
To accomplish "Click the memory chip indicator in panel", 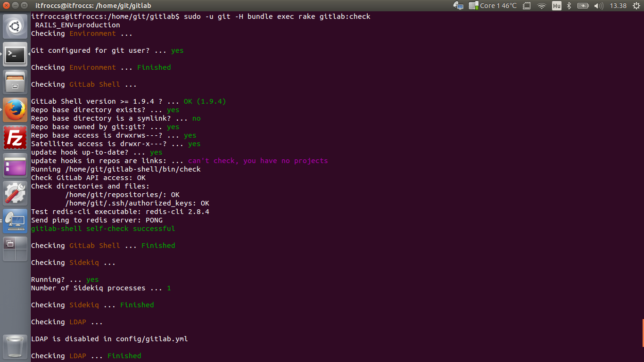I will (x=527, y=6).
